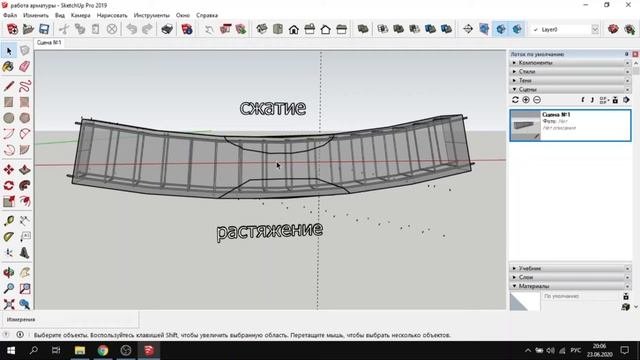Select the Polygon tool
640x360 pixels.
24,118
